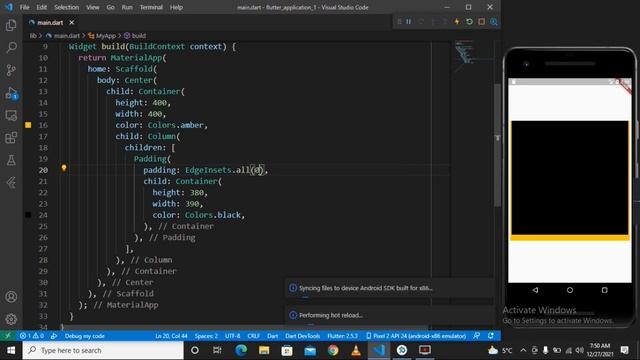Screen dimensions: 640x360
Task: Close the main.dart editor tab
Action: (72, 22)
